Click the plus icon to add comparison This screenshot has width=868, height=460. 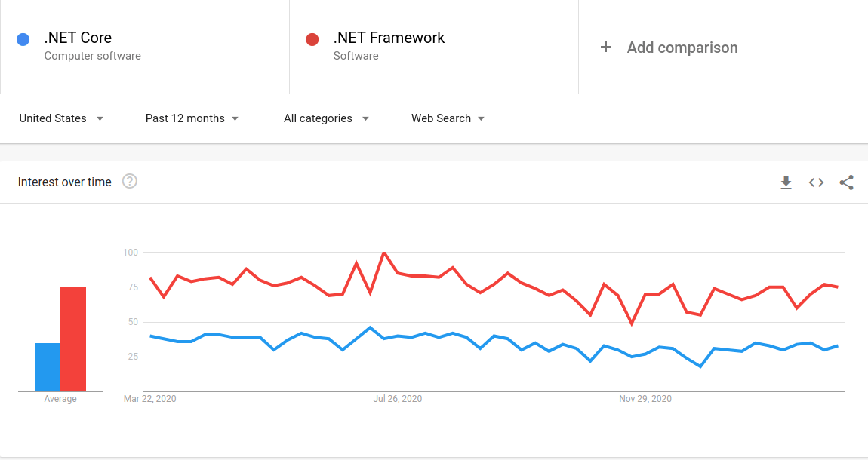tap(605, 48)
